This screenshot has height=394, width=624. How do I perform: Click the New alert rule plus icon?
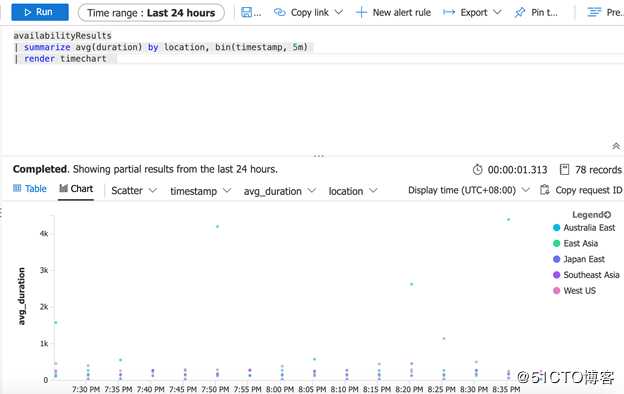361,13
